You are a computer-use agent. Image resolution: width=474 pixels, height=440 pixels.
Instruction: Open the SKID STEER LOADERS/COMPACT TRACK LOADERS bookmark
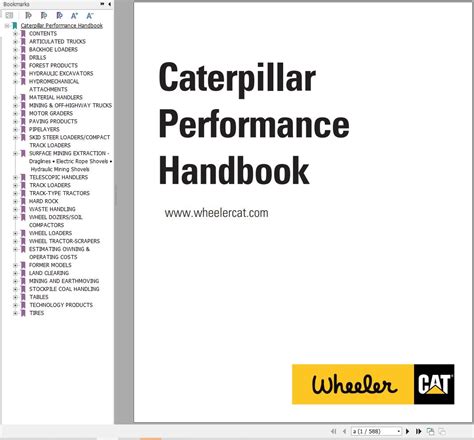pyautogui.click(x=69, y=141)
